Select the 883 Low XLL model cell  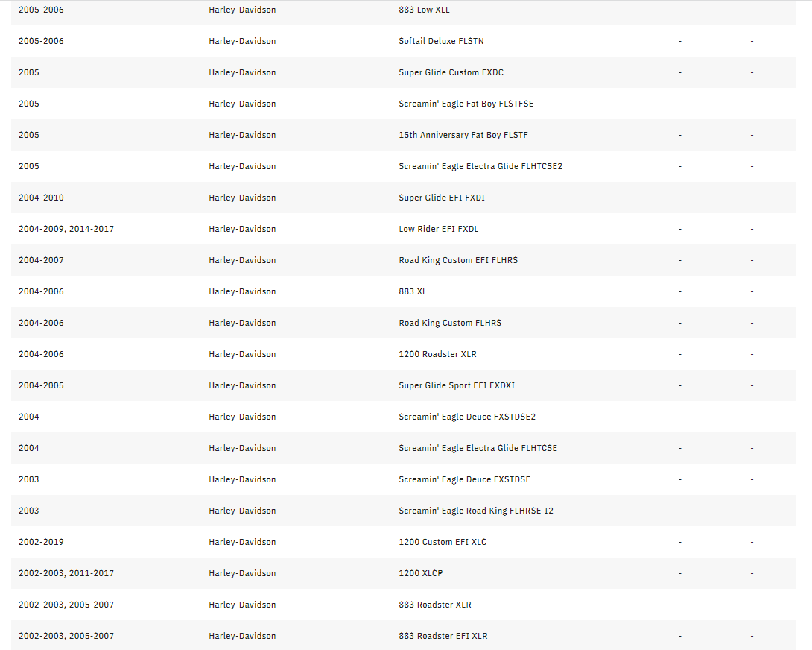tap(424, 10)
